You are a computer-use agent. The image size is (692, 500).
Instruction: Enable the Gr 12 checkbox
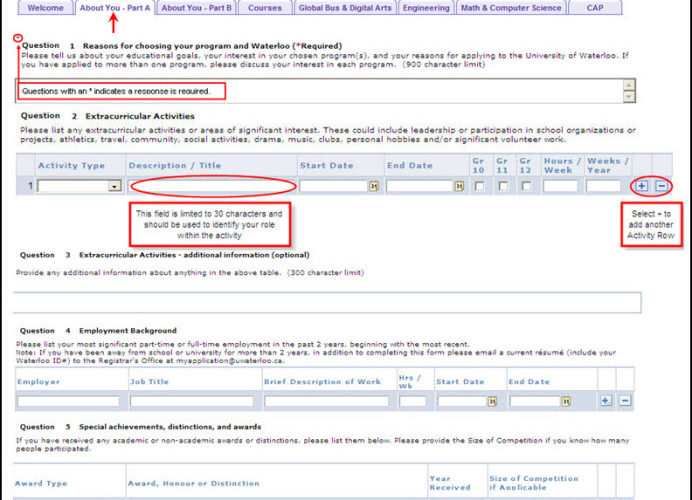click(526, 186)
